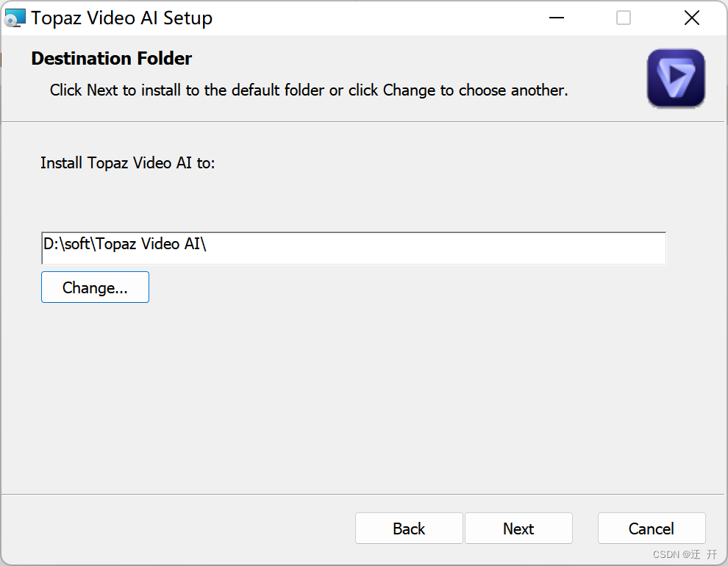
Task: Open folder browser with Change... button
Action: point(95,287)
